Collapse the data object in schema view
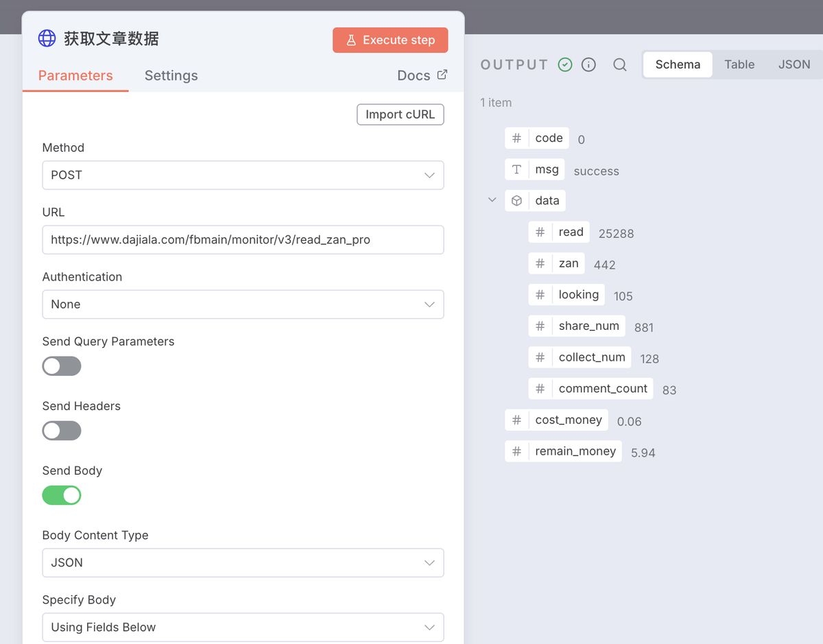 (491, 200)
